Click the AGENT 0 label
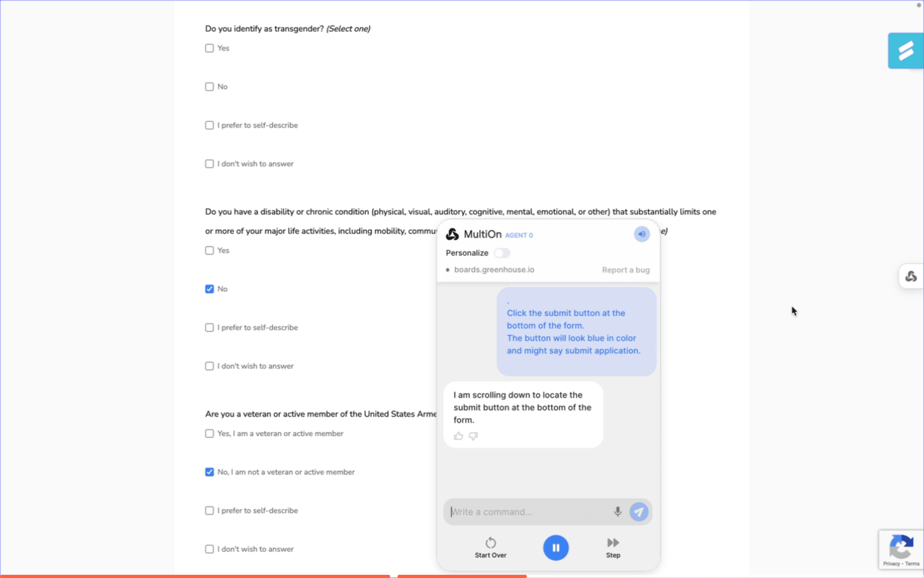 click(518, 235)
